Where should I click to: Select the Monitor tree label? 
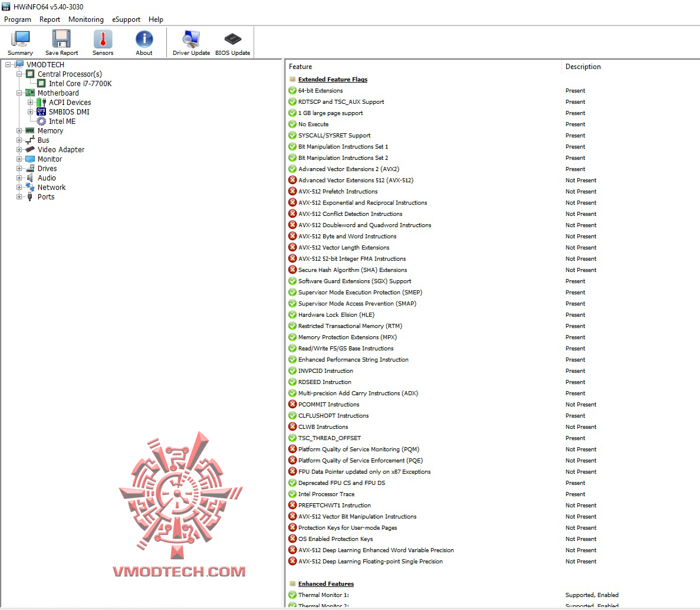tap(50, 159)
